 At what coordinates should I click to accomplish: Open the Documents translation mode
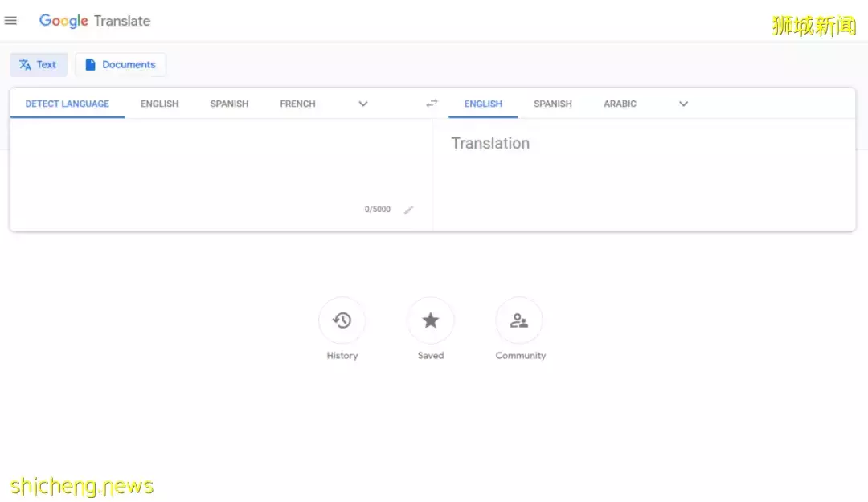[x=121, y=65]
